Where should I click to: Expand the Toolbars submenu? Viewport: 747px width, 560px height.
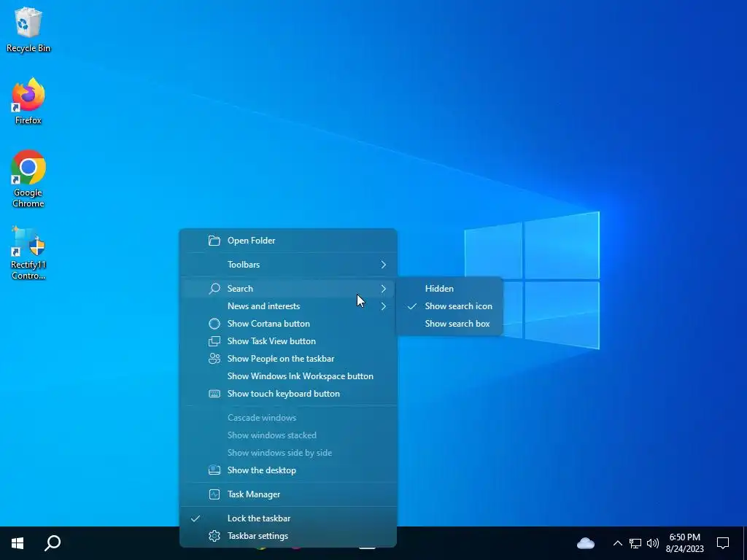point(288,264)
